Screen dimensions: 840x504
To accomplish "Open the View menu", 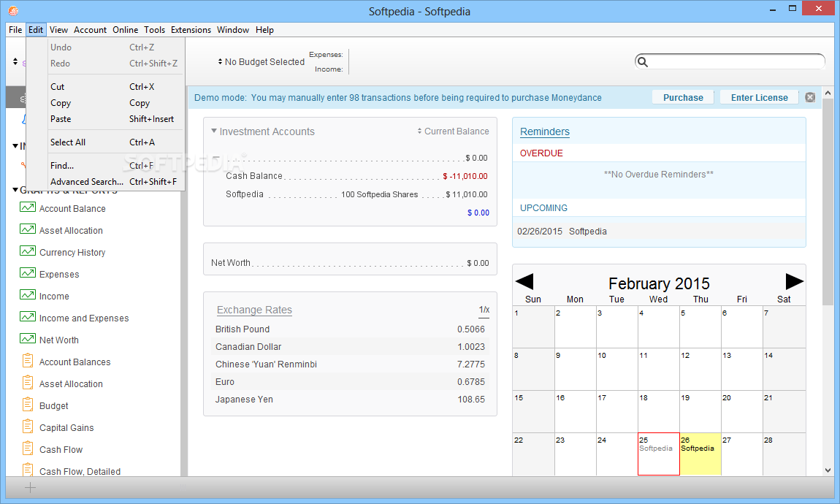I will [58, 30].
